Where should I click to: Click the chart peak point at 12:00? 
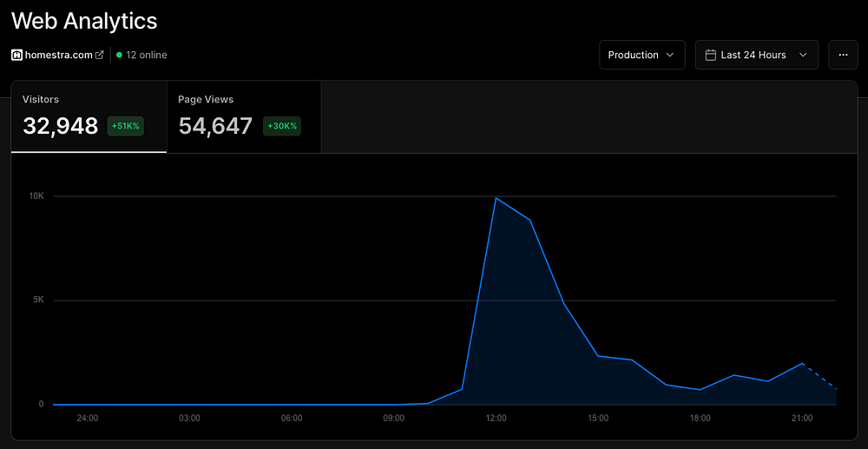(x=496, y=198)
